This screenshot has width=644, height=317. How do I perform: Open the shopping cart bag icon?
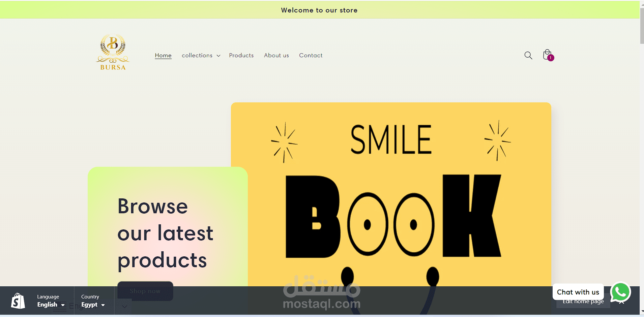(x=547, y=55)
